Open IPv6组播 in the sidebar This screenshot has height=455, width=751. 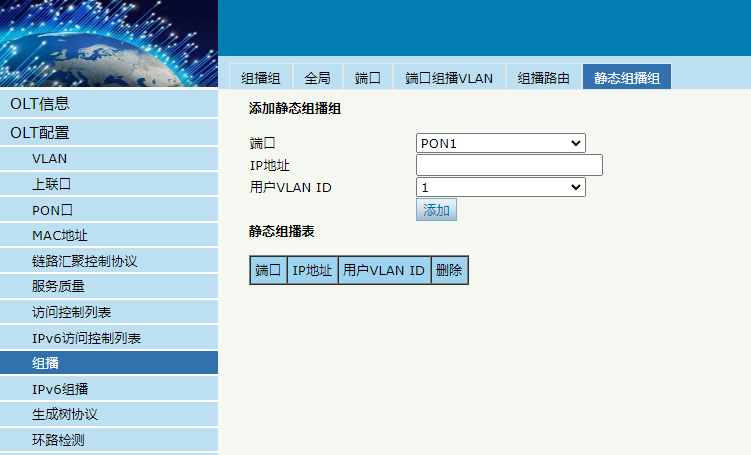109,389
